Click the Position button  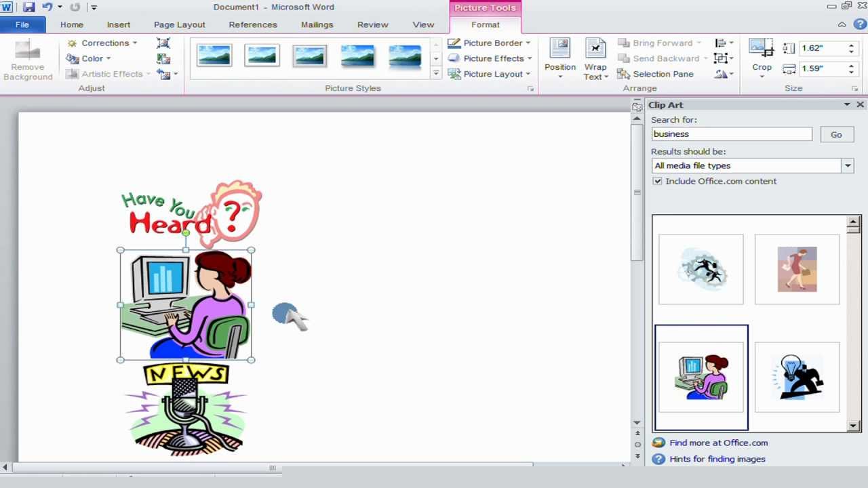(x=560, y=59)
